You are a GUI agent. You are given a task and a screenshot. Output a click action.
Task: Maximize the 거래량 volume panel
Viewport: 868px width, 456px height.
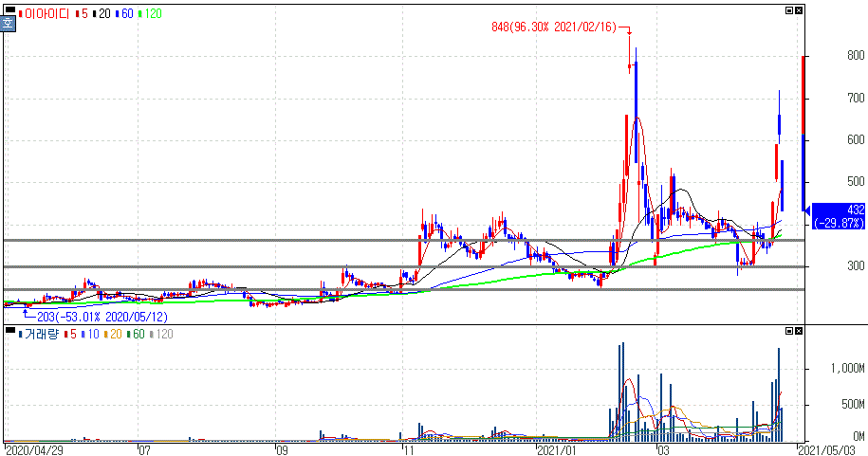click(789, 331)
